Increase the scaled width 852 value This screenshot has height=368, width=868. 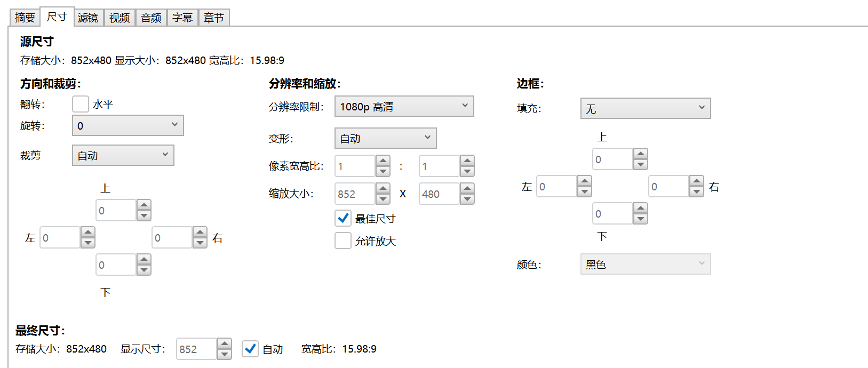[x=383, y=189]
